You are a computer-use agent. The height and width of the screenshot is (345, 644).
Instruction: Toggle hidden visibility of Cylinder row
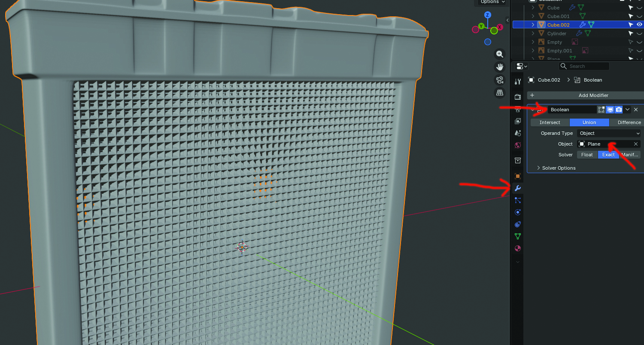(x=639, y=34)
